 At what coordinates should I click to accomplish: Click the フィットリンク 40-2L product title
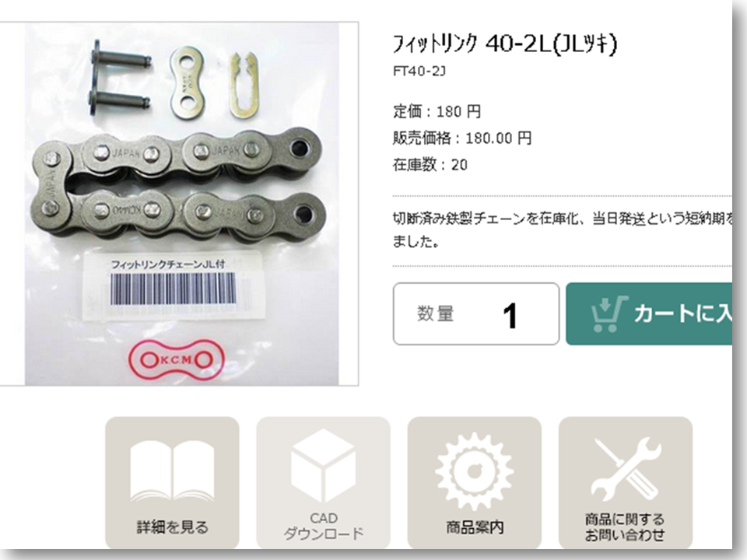[504, 44]
